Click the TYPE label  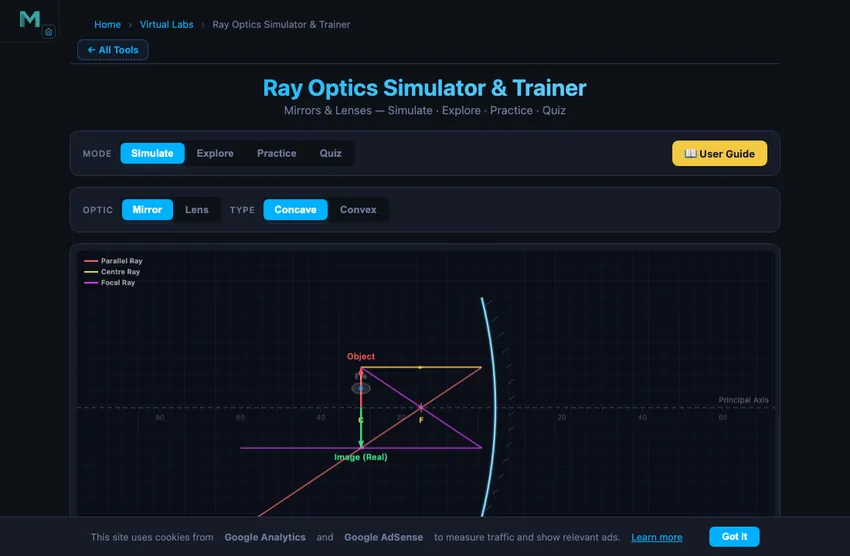242,210
